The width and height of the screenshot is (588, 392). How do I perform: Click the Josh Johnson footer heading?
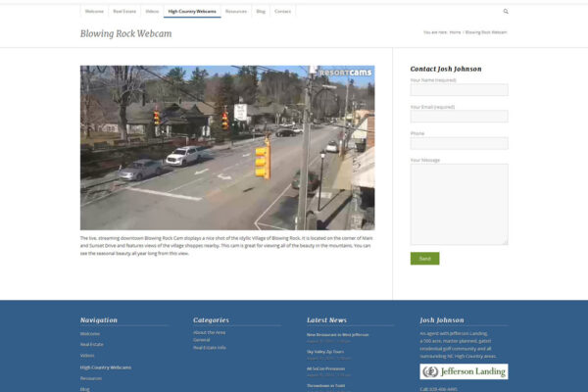(442, 320)
